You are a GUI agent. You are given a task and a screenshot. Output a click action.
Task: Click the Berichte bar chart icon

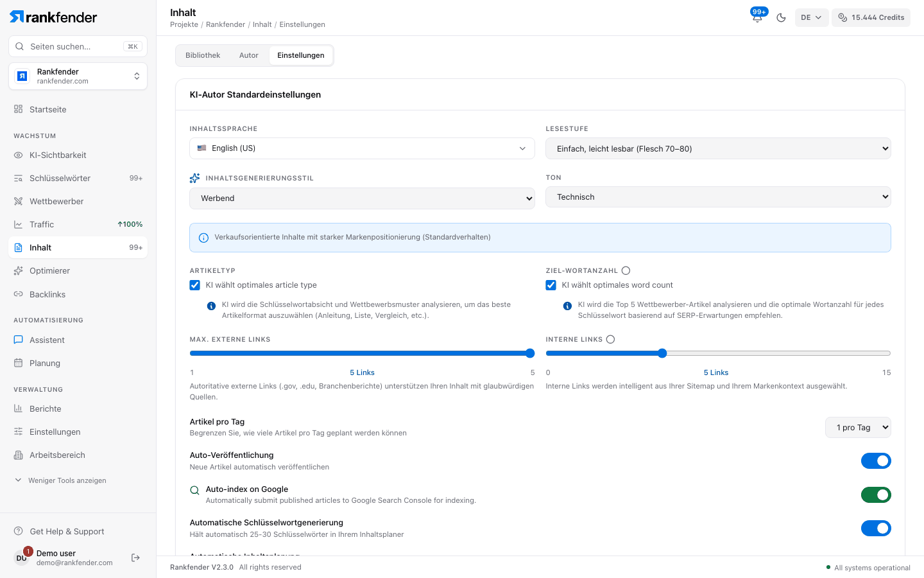[19, 408]
